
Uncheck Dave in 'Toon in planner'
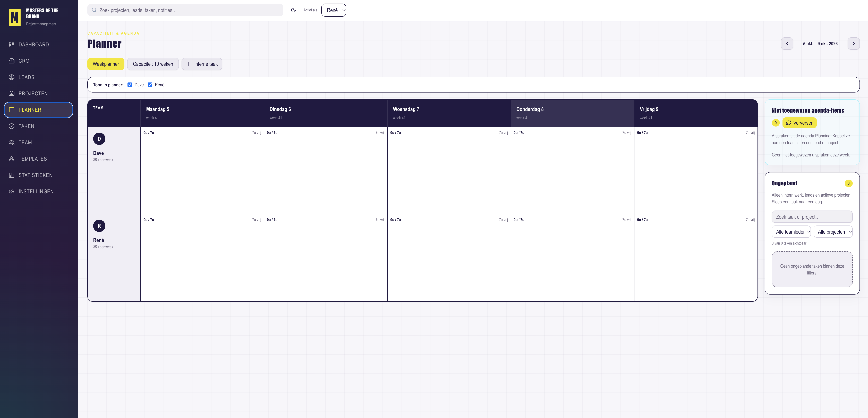pos(130,85)
